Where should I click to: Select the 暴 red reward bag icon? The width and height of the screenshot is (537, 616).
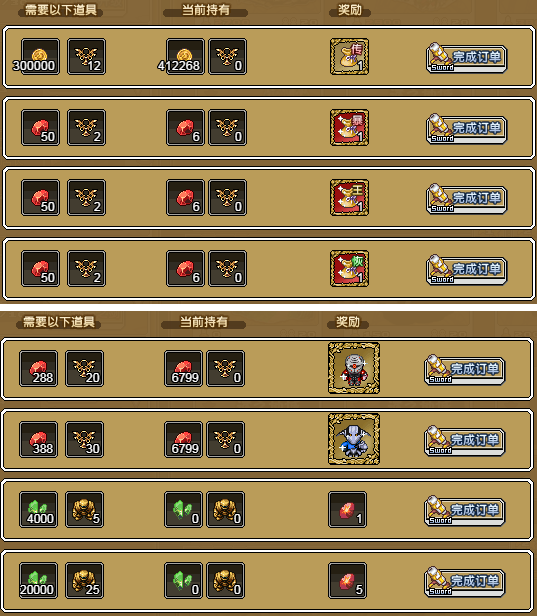coord(349,128)
